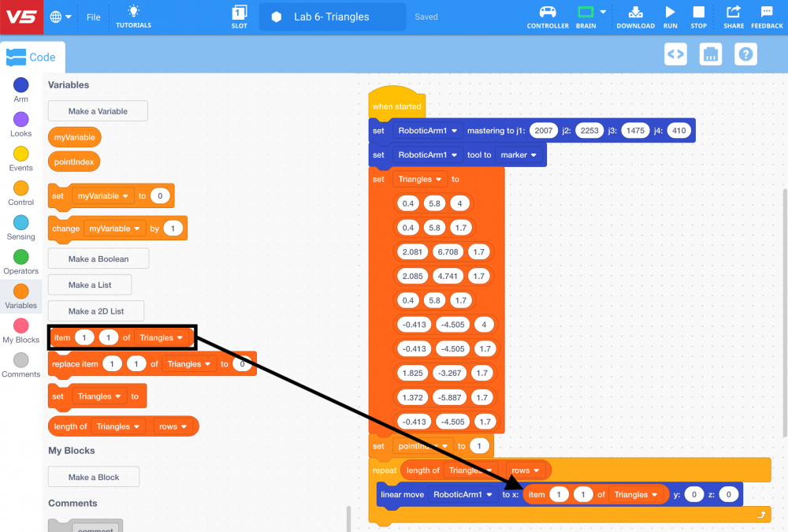788x532 pixels.
Task: Open the Feedback panel
Action: (x=766, y=16)
